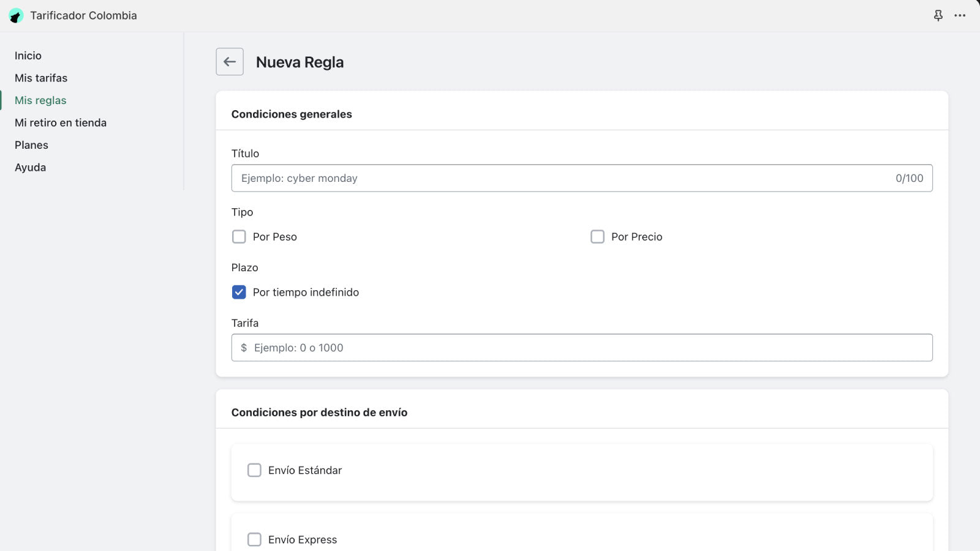
Task: Click the 0/100 character counter
Action: 909,178
